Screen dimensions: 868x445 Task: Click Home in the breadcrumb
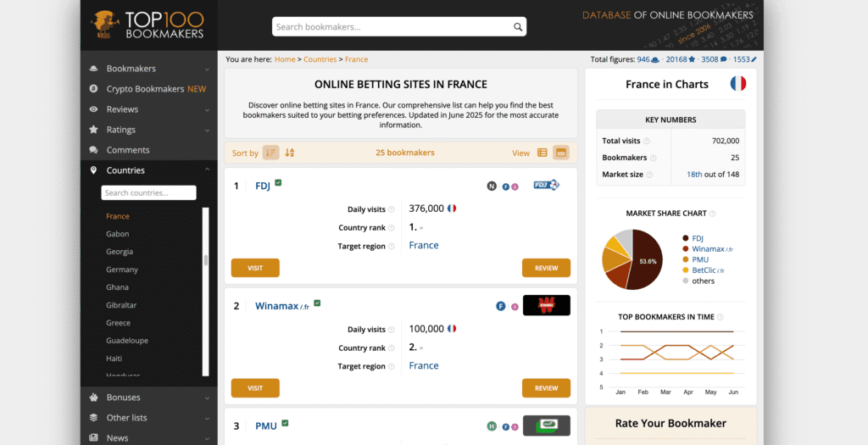285,59
